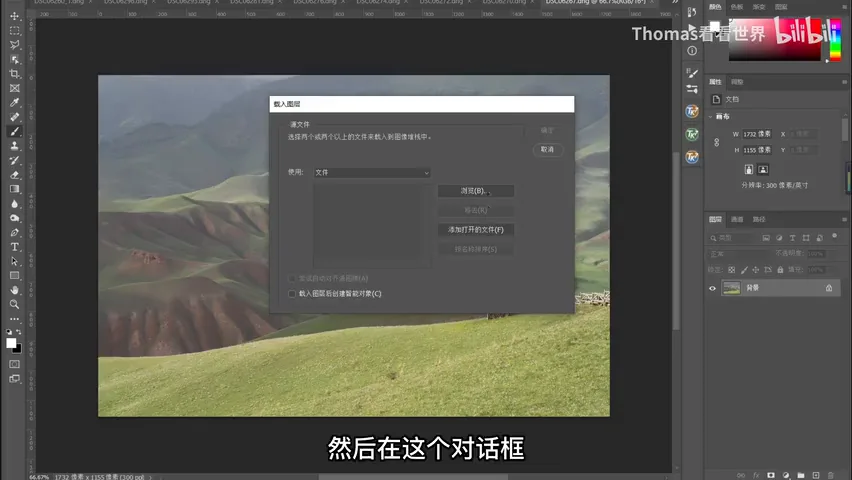Select the Rectangle shape tool
Screen dimensions: 852x480
15,276
